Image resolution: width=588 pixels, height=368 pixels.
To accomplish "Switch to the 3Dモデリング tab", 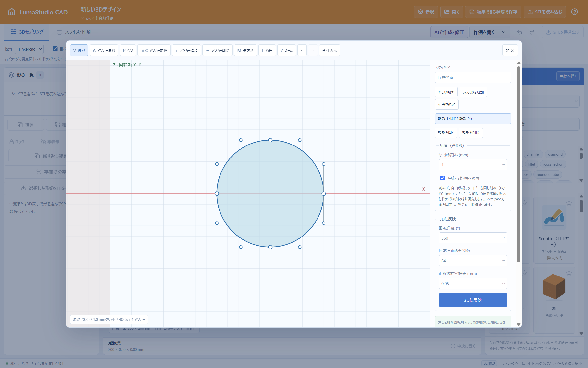I will tap(27, 32).
